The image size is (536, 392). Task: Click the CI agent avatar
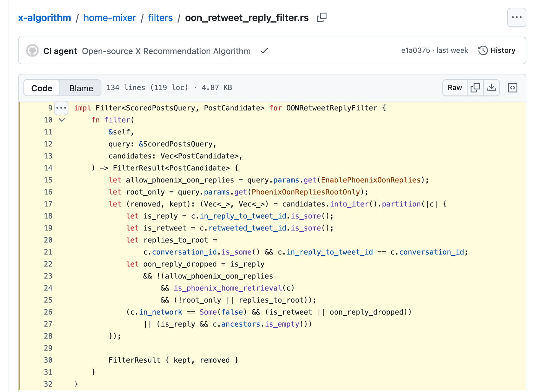(x=32, y=50)
